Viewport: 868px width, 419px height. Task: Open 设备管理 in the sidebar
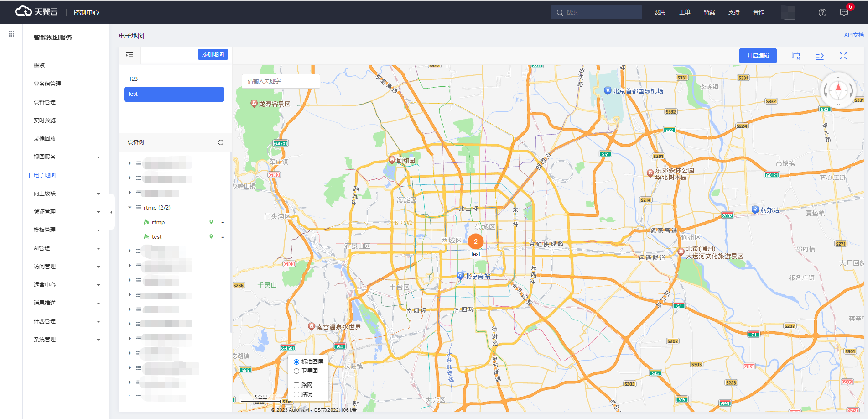45,102
